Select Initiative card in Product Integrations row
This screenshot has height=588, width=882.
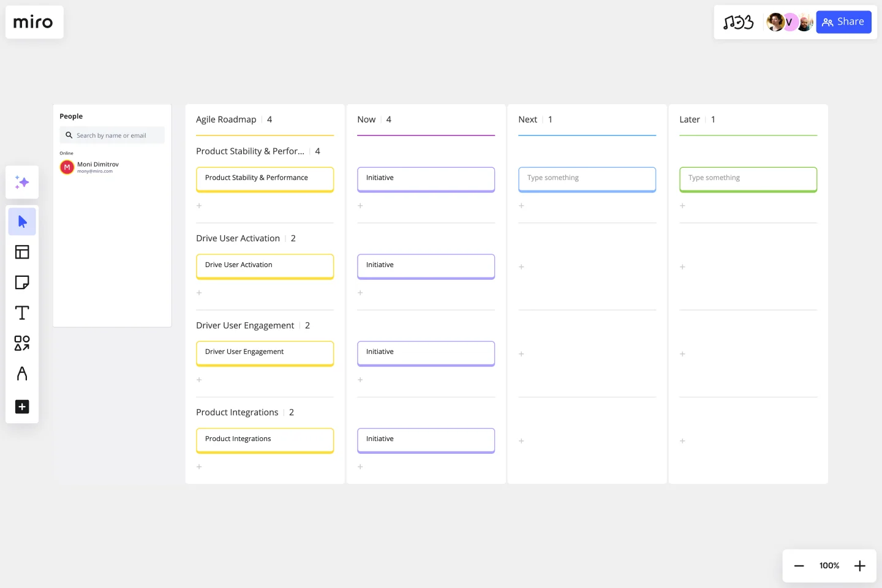pyautogui.click(x=426, y=440)
